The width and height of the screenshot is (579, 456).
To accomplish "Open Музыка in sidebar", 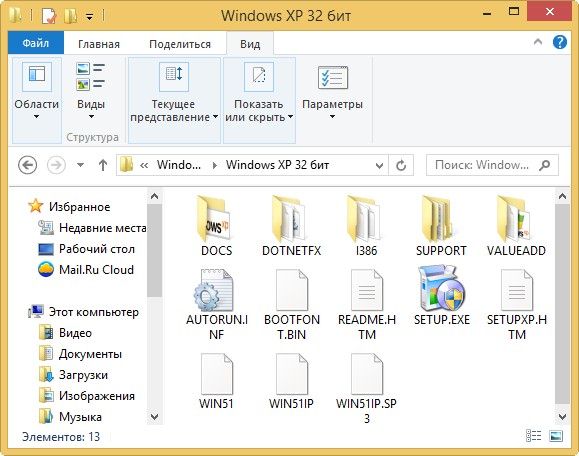I will tap(71, 417).
